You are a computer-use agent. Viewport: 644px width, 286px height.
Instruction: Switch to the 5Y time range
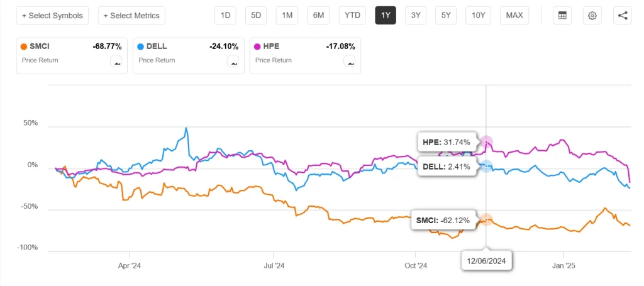tap(446, 16)
